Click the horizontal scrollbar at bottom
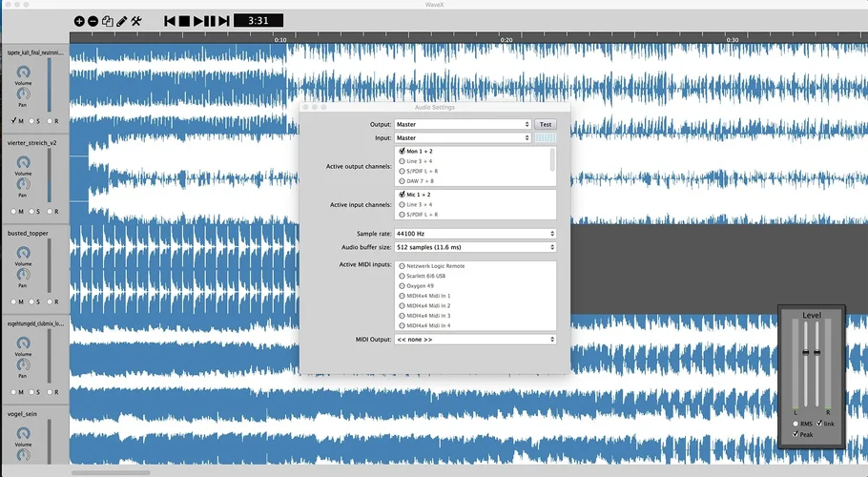The width and height of the screenshot is (868, 477). [111, 472]
